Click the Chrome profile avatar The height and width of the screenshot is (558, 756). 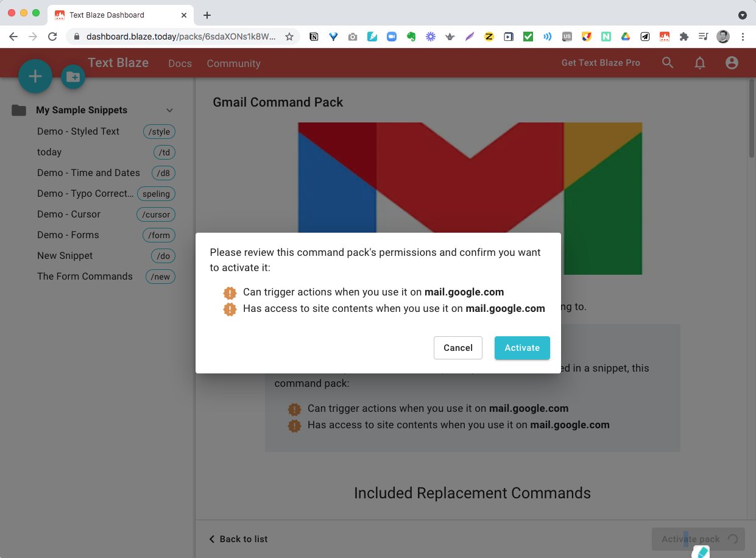(x=723, y=37)
